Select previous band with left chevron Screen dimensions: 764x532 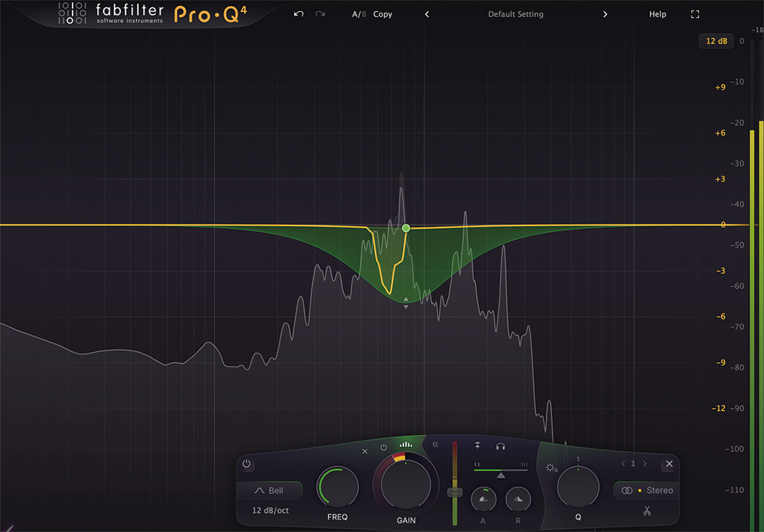point(623,464)
